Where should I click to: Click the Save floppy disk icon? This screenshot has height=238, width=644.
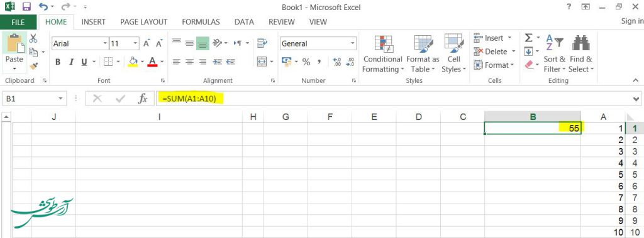click(26, 6)
